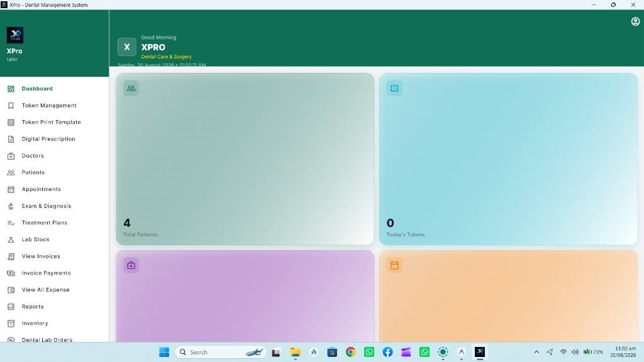
Task: Click the Total Patients label
Action: [x=140, y=235]
